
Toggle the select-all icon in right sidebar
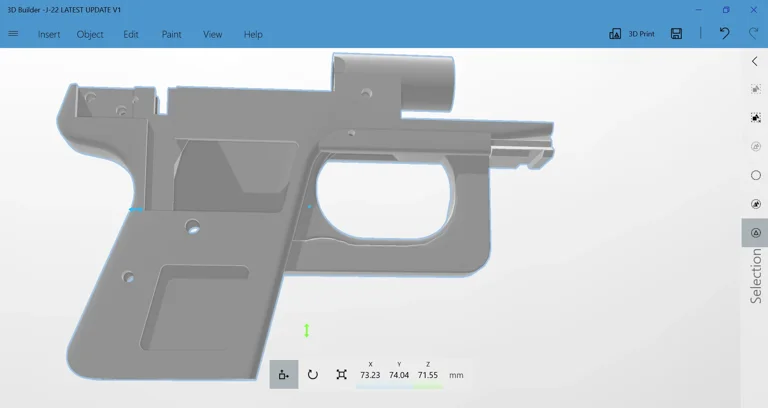tap(756, 118)
